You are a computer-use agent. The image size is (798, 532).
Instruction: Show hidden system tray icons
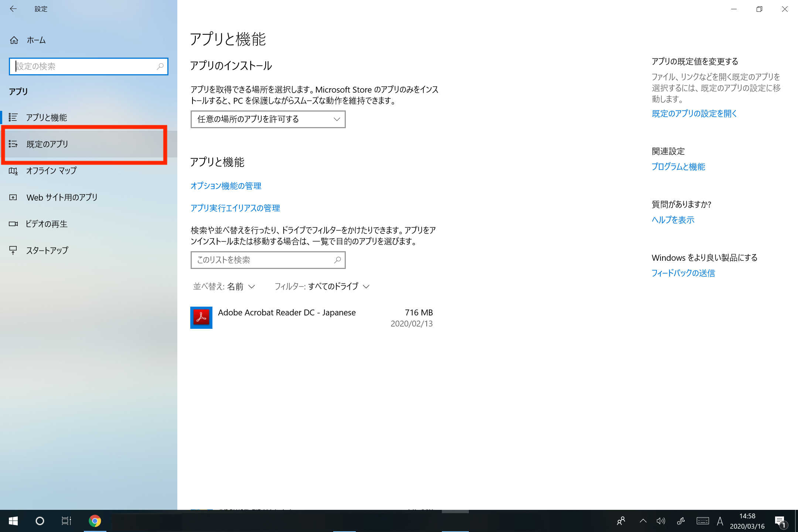pyautogui.click(x=643, y=521)
